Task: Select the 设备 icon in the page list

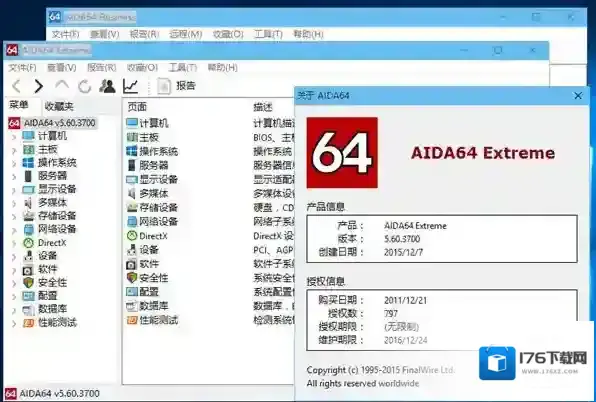Action: point(132,250)
